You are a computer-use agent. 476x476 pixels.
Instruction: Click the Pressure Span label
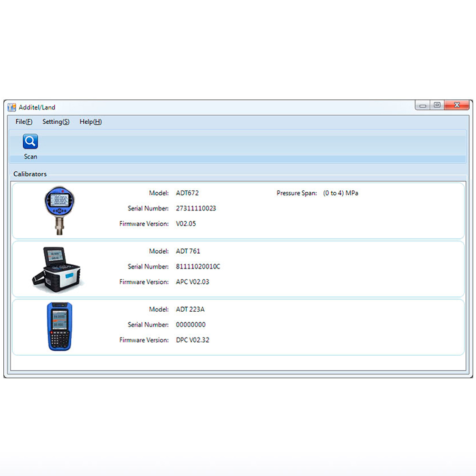click(297, 193)
